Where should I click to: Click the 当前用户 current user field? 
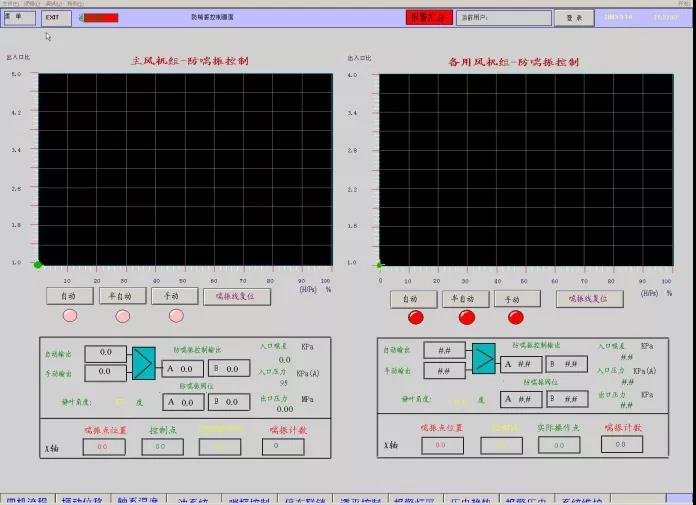(503, 17)
